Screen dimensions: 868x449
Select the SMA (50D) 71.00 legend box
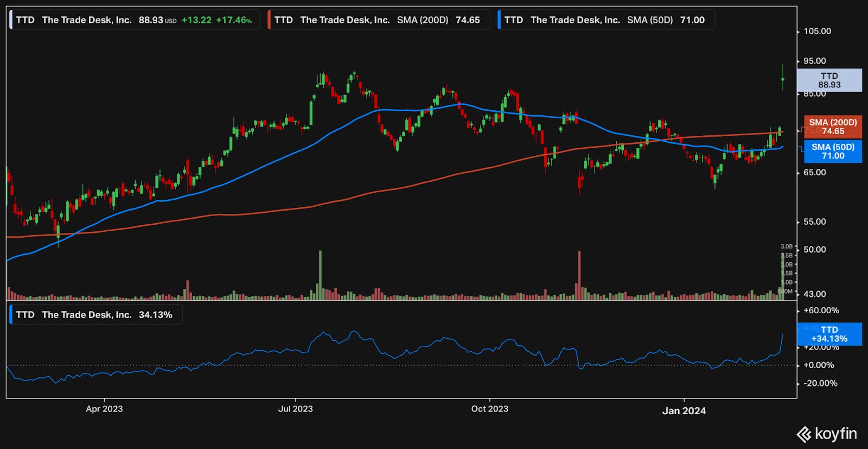[606, 20]
